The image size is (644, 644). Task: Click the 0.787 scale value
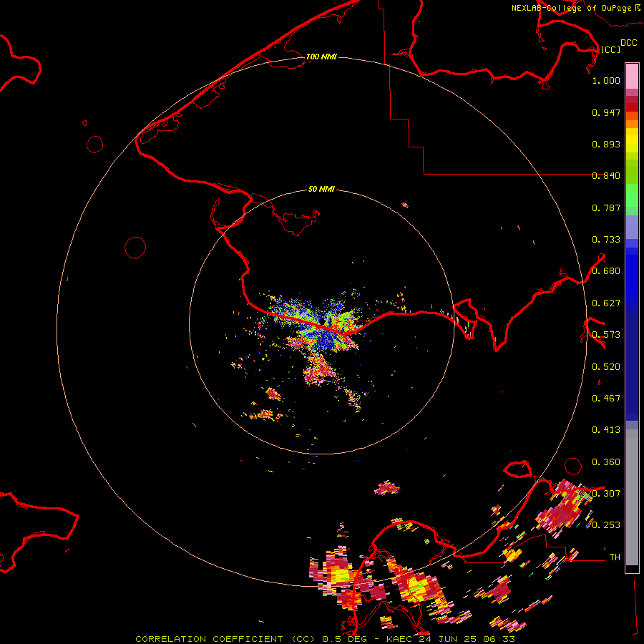point(606,208)
